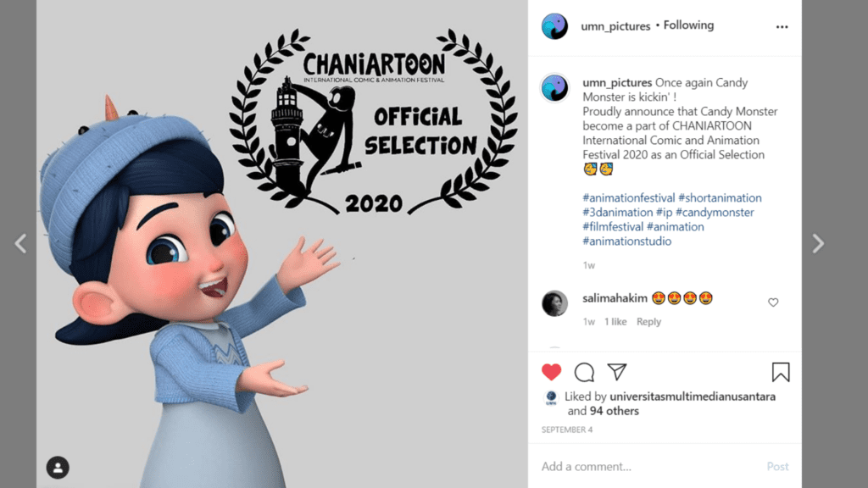Open umn_pictures profile avatar in header
The width and height of the screenshot is (868, 488).
tap(554, 26)
